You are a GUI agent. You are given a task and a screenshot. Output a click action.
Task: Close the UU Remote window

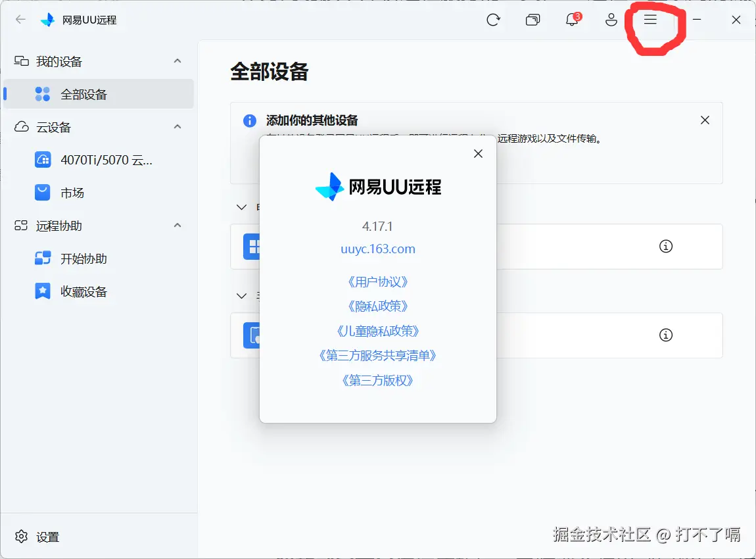click(736, 20)
